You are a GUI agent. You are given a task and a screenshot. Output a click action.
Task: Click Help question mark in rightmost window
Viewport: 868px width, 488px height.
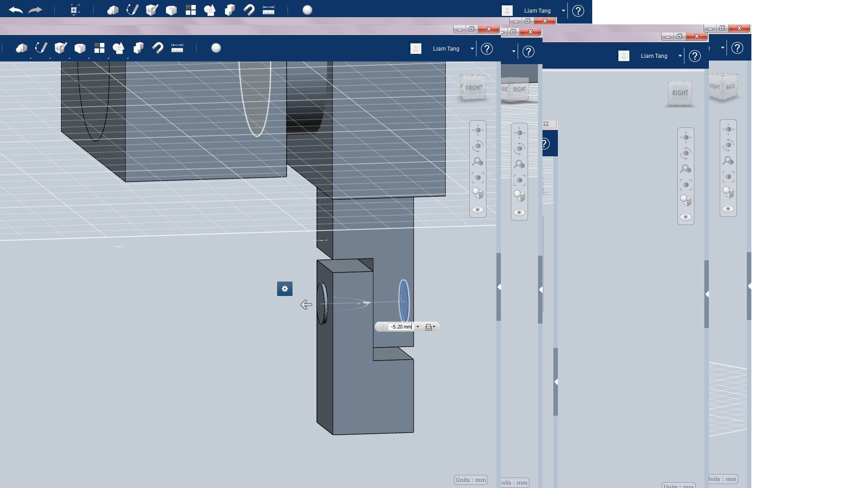(737, 47)
